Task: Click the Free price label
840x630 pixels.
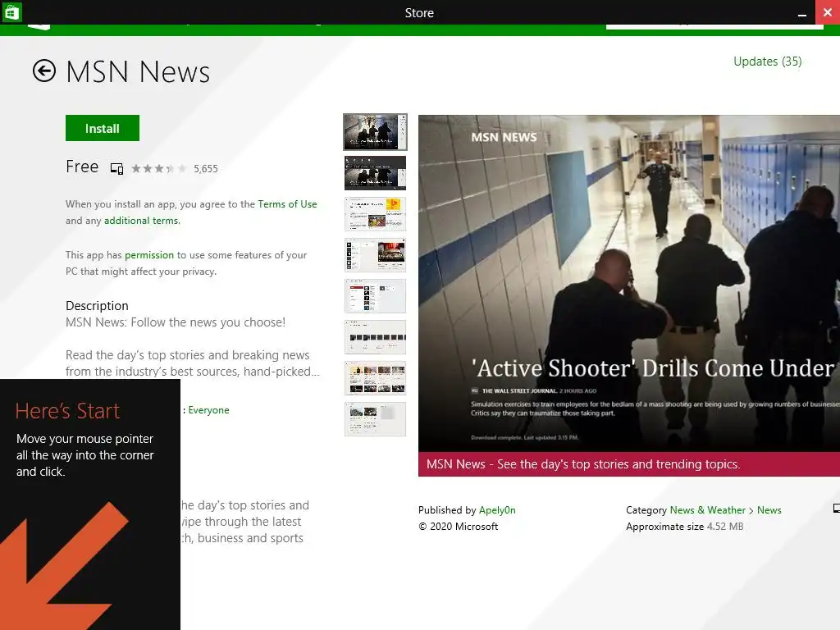Action: point(82,167)
